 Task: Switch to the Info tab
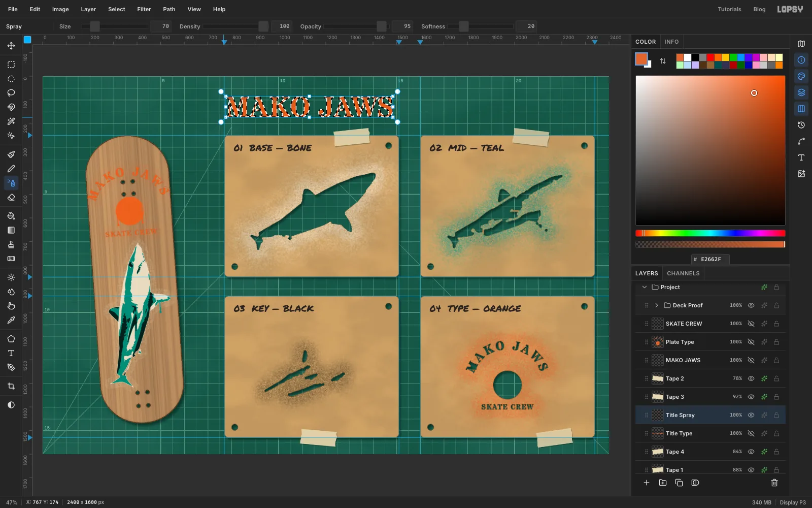point(671,42)
